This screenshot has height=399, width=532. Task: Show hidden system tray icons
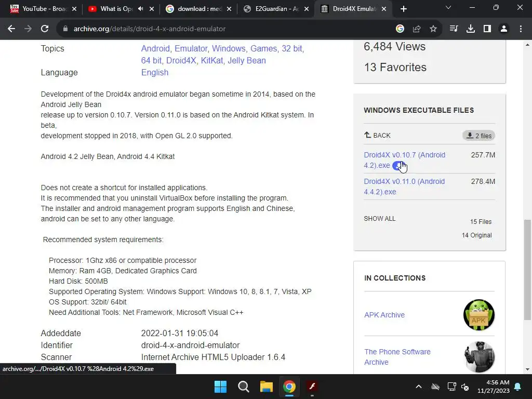coord(419,387)
